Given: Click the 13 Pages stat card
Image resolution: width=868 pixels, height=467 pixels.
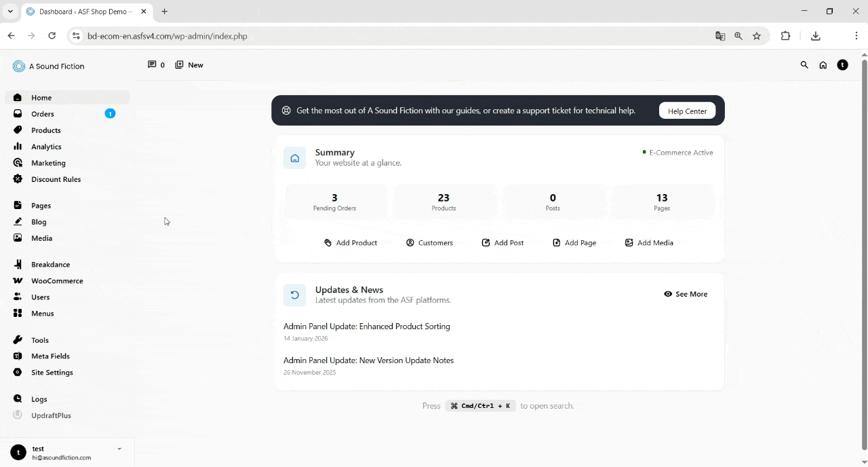Looking at the screenshot, I should click(x=662, y=202).
